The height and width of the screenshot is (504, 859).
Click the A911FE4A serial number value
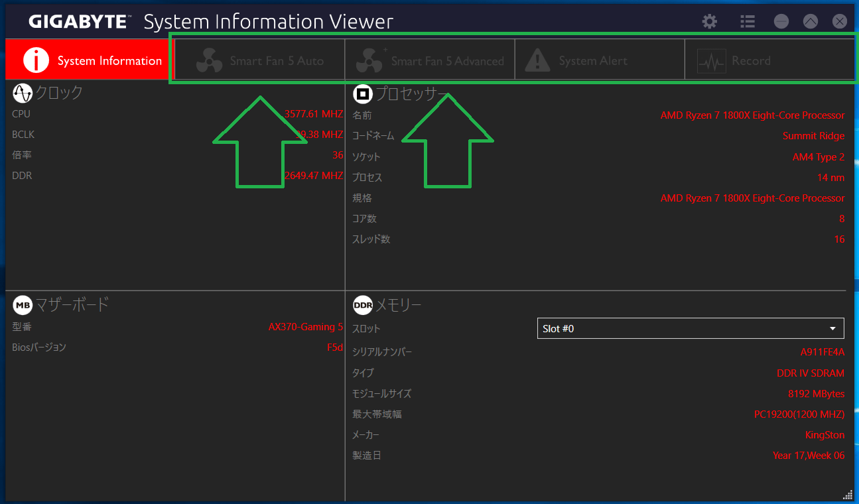click(822, 352)
